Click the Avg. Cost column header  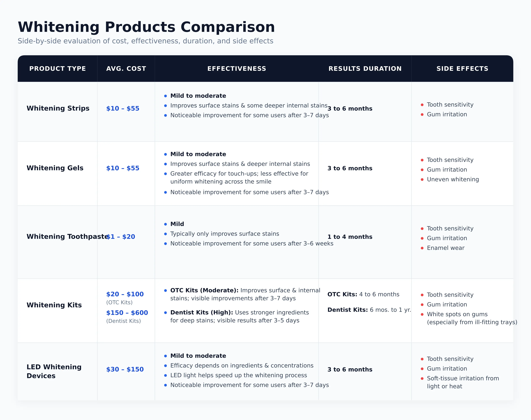(126, 69)
